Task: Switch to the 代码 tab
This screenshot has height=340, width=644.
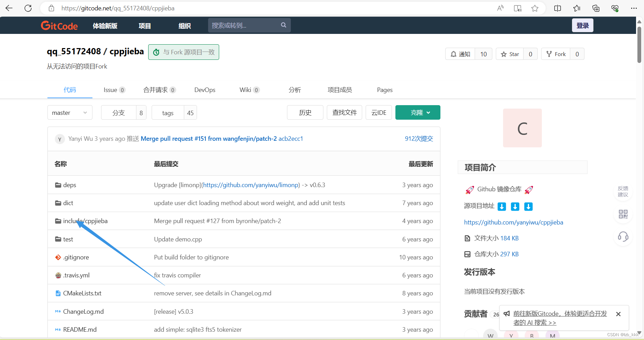Action: pyautogui.click(x=70, y=90)
